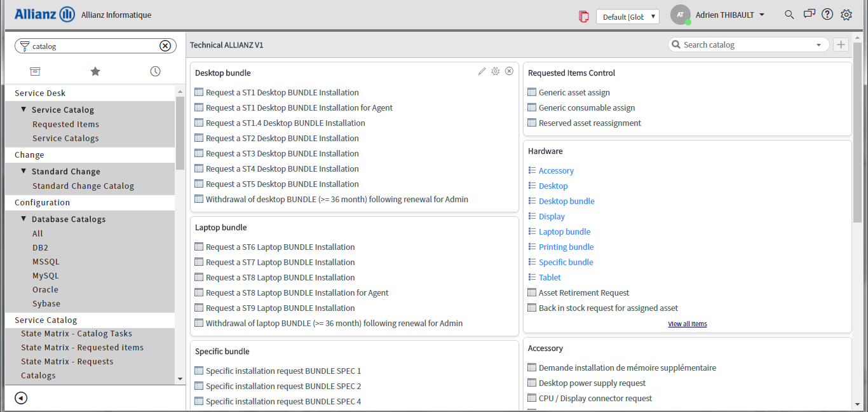This screenshot has height=412, width=868.
Task: Click the help question mark icon
Action: [x=827, y=15]
